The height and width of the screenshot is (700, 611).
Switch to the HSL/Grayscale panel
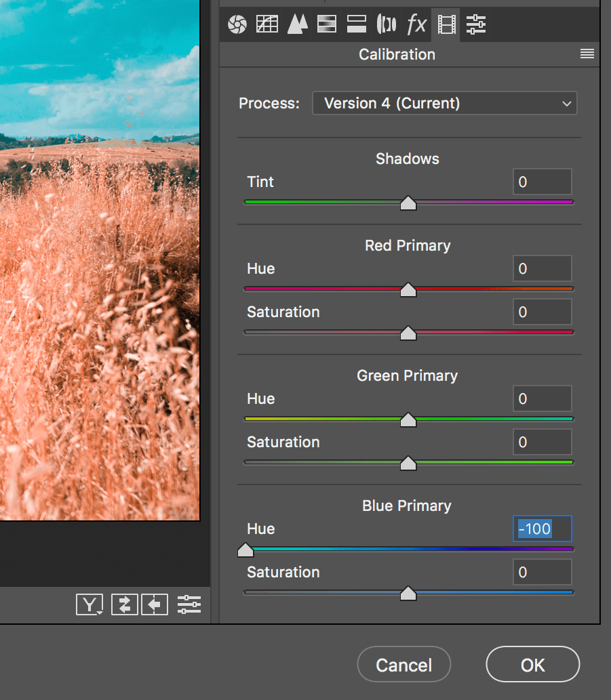click(x=327, y=24)
